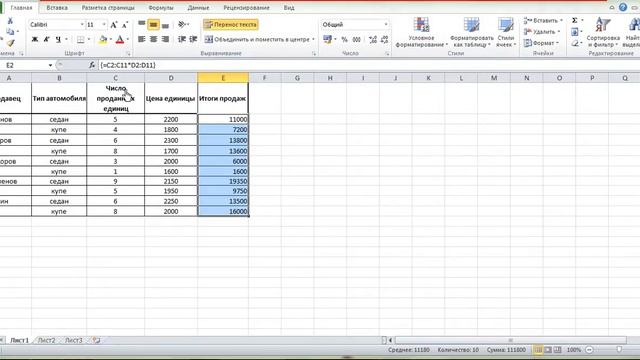Screen dimensions: 640x360
Task: Align cell text to the right
Action: click(x=165, y=39)
